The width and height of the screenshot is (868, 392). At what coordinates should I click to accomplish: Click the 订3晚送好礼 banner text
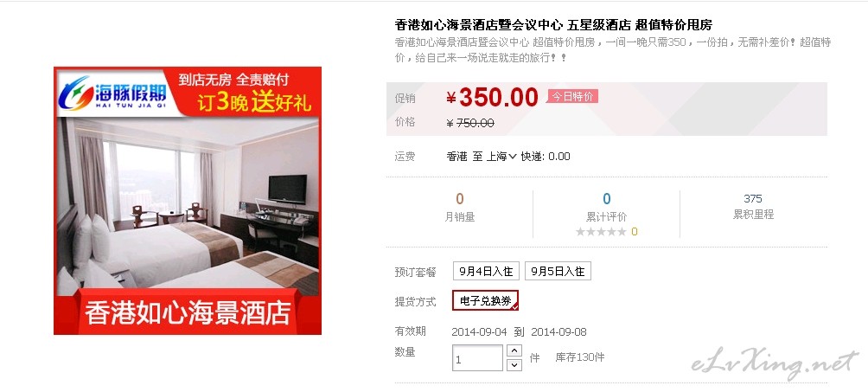254,103
